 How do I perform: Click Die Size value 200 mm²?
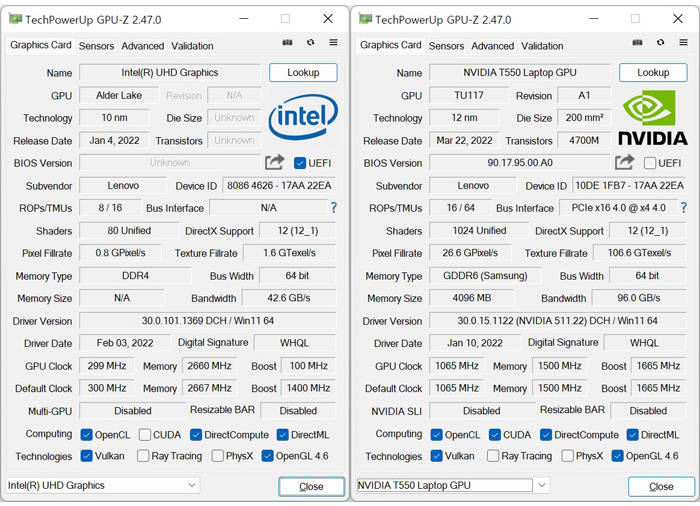(584, 117)
